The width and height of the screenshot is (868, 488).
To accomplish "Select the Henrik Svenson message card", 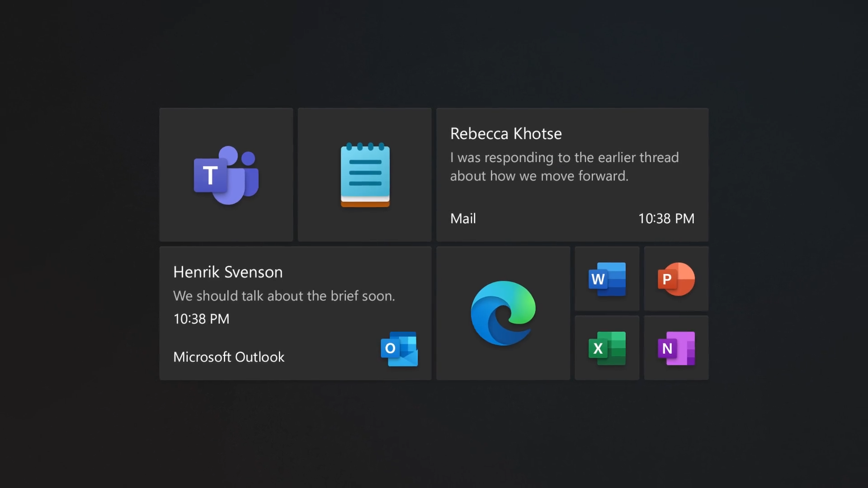I will click(295, 313).
